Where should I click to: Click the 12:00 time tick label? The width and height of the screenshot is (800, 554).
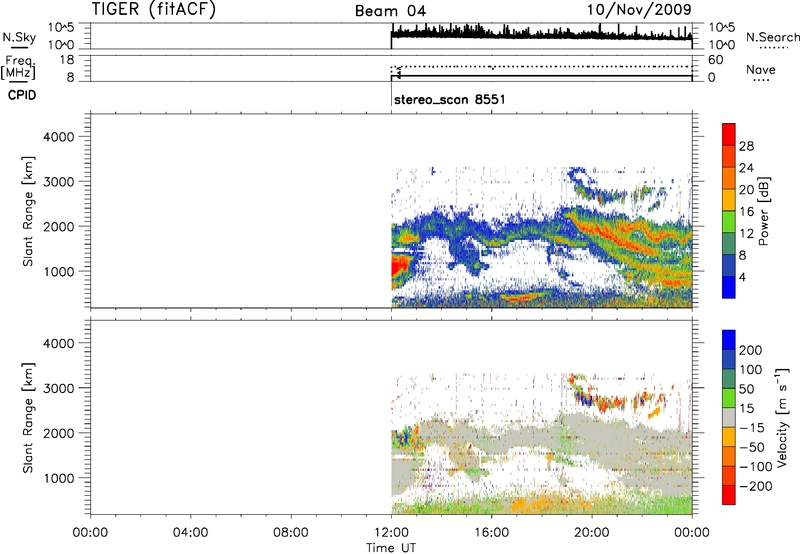(391, 533)
